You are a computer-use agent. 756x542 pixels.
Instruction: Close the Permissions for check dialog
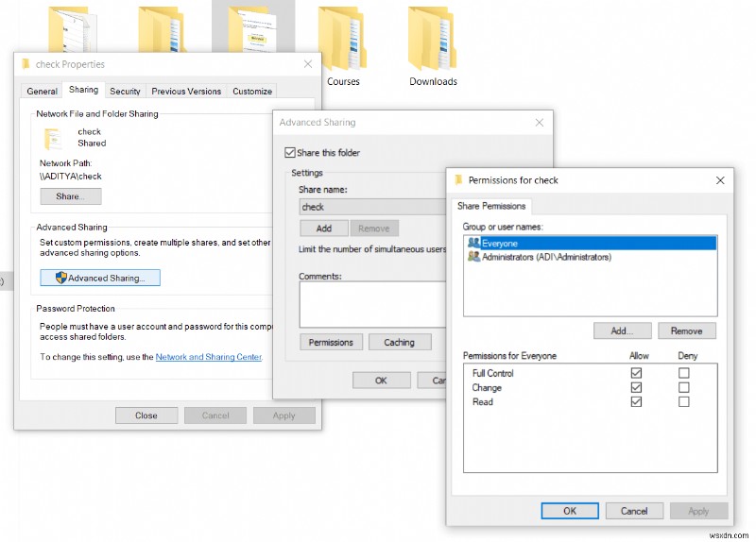click(720, 180)
